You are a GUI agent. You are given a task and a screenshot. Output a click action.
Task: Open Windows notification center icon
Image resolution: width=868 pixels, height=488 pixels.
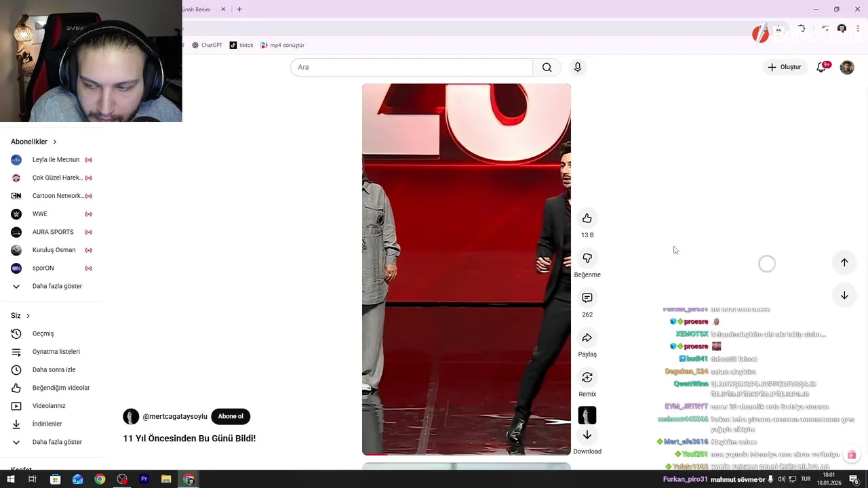click(854, 479)
